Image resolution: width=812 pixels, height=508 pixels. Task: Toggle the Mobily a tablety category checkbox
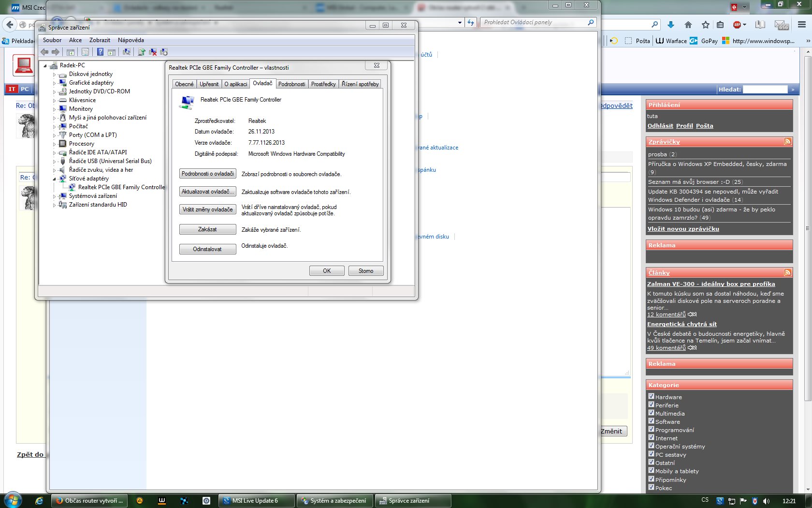(651, 470)
